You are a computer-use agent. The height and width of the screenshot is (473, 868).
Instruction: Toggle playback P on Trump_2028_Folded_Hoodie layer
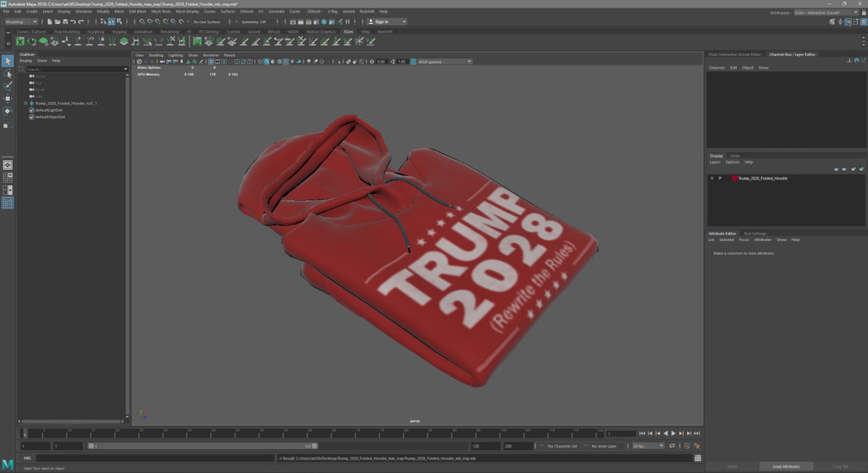(x=720, y=178)
